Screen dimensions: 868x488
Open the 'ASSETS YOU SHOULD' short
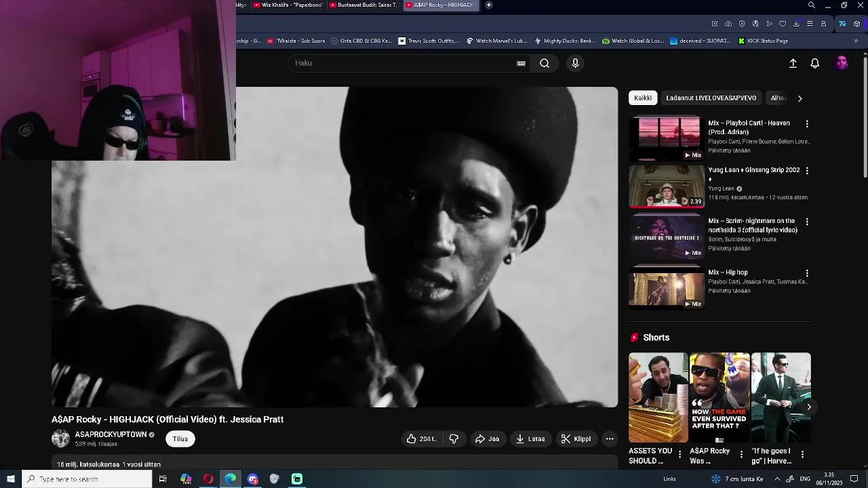[658, 397]
